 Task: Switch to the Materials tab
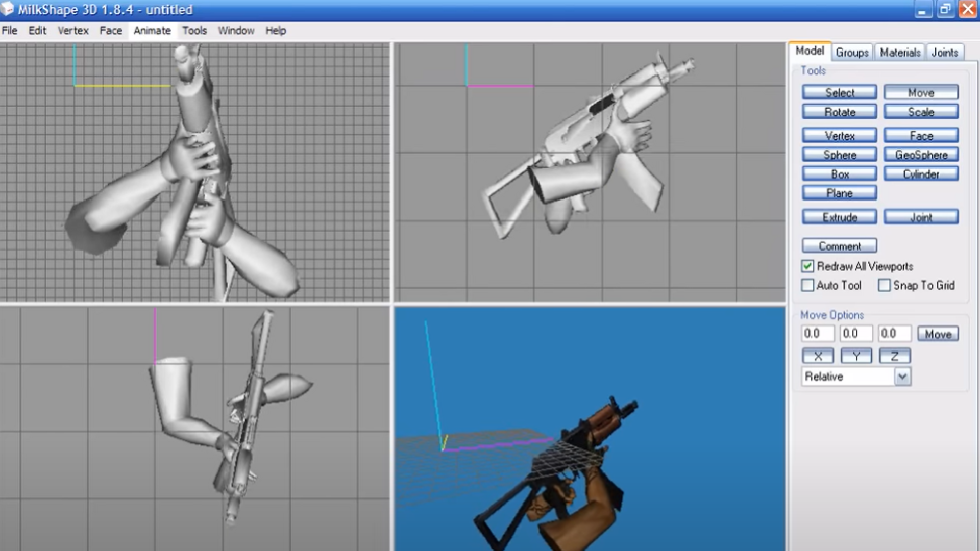900,53
